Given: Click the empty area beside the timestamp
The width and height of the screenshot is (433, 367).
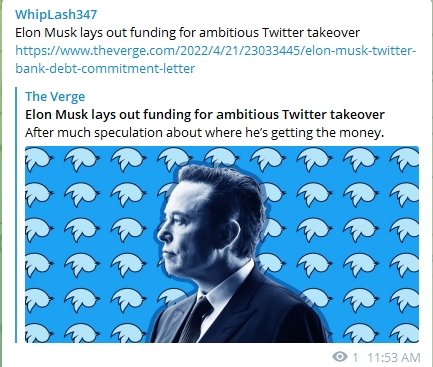Looking at the screenshot, I should pyautogui.click(x=167, y=357).
